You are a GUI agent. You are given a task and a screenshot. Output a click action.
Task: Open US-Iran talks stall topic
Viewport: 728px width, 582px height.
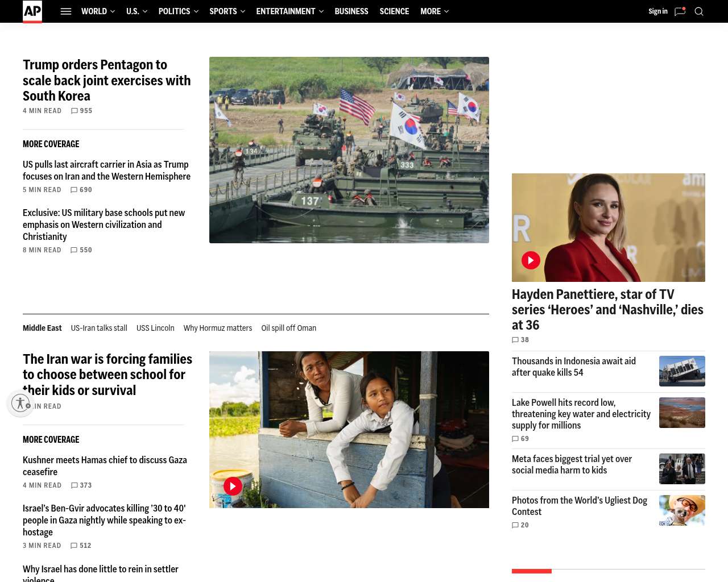click(99, 328)
